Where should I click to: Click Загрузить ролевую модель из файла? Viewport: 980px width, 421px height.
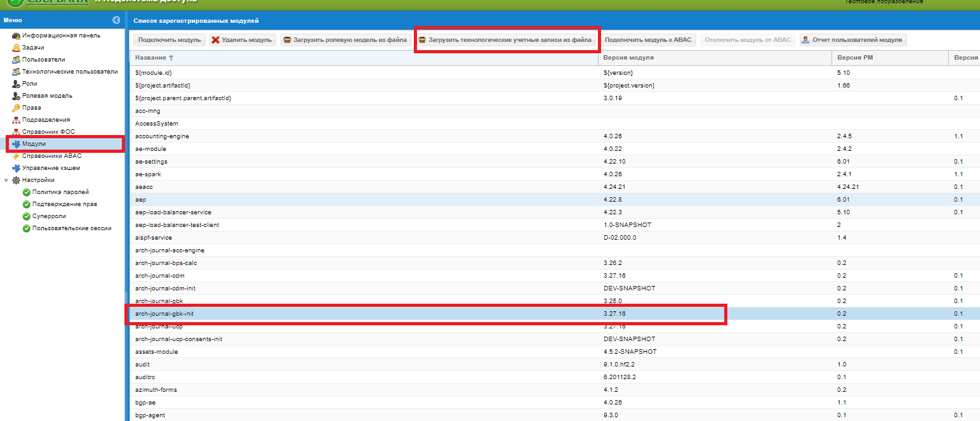point(345,40)
